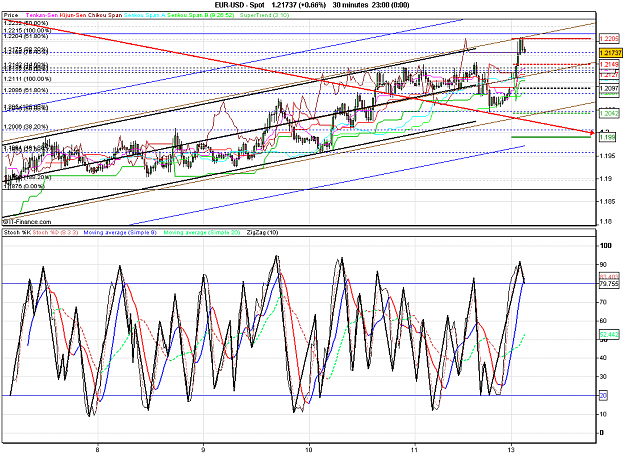
Task: Click the 1.2095 (61.80%) Fibonacci label
Action: pos(26,90)
